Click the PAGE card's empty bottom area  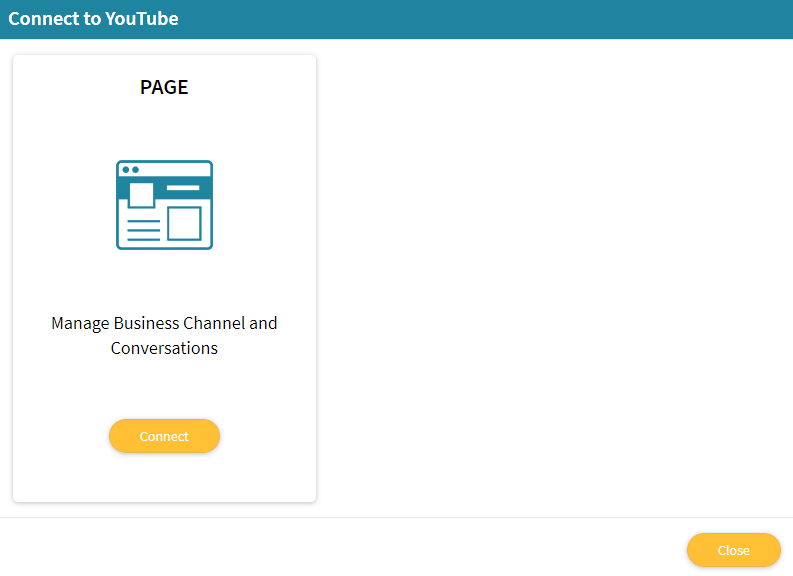(164, 477)
